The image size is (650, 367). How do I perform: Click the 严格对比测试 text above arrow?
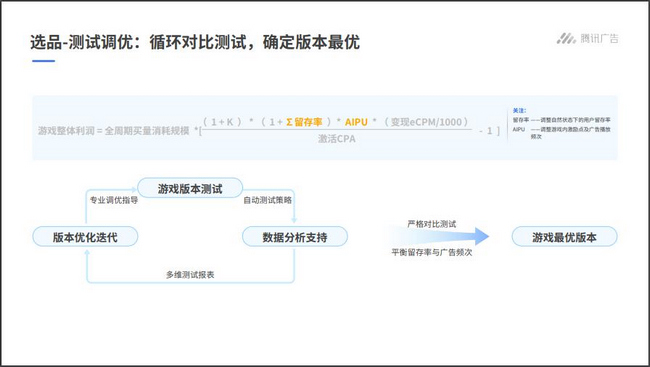pyautogui.click(x=431, y=224)
